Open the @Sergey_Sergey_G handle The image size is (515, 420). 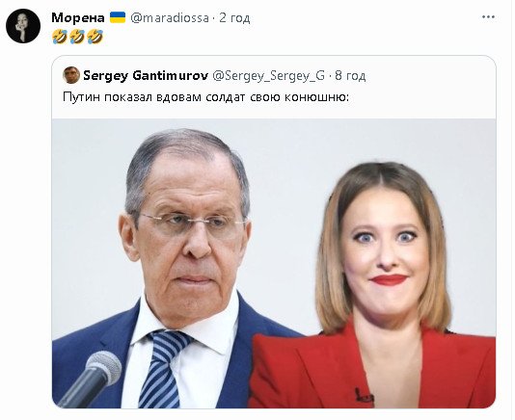(269, 76)
